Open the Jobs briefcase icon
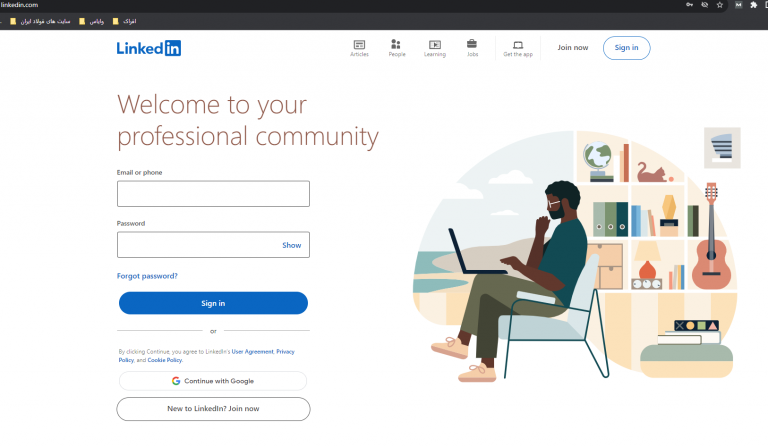 click(472, 46)
